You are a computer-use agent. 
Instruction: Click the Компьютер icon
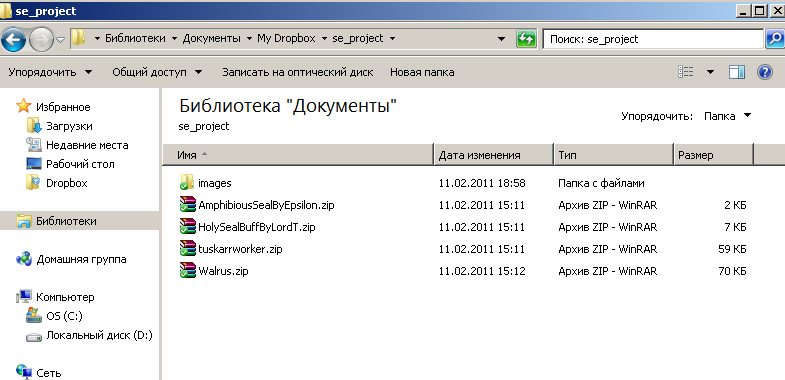tap(24, 297)
